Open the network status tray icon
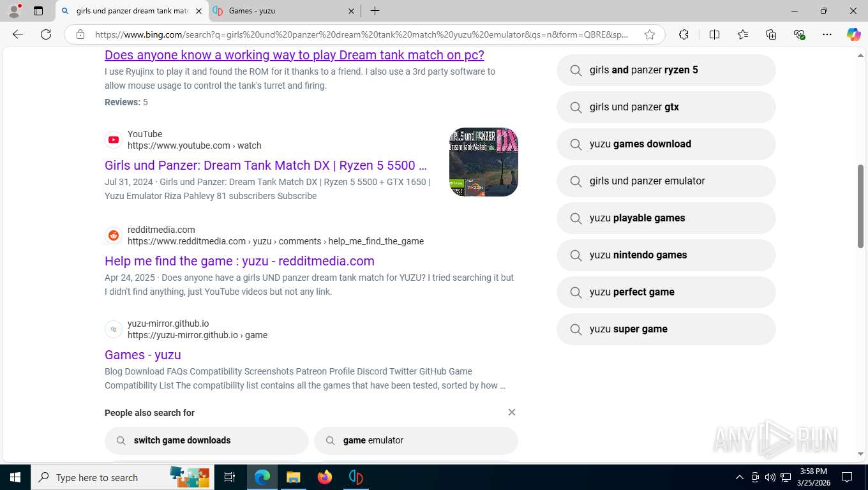The image size is (868, 490). pos(786,477)
